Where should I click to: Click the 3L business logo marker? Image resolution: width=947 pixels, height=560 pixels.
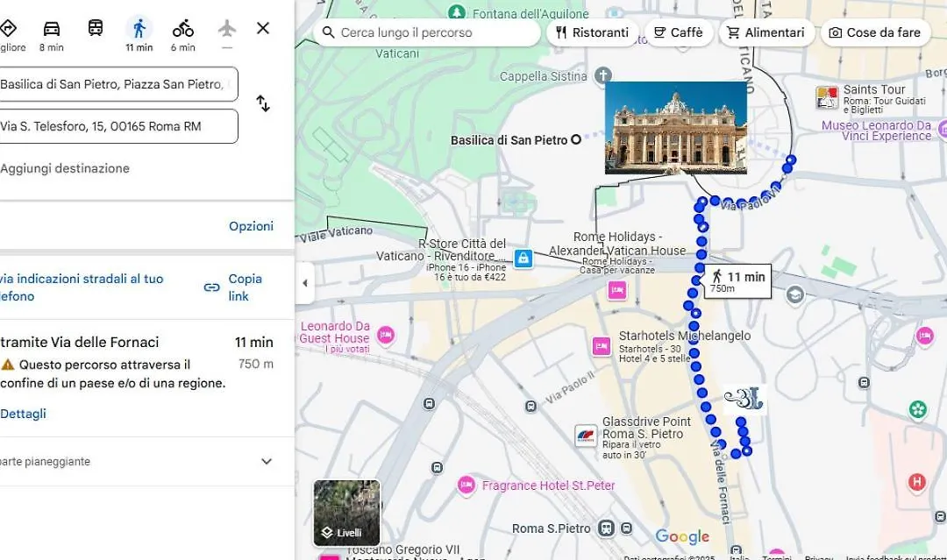click(x=744, y=400)
